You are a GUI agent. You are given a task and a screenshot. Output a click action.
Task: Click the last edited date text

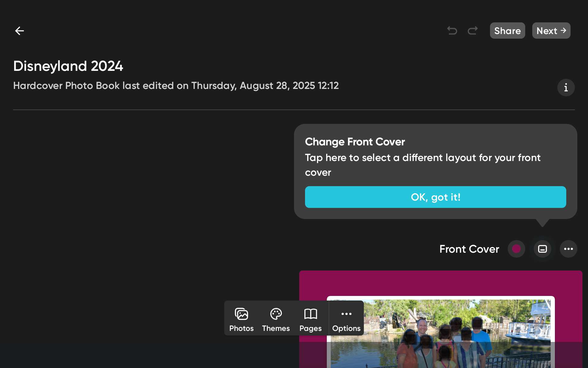click(176, 86)
